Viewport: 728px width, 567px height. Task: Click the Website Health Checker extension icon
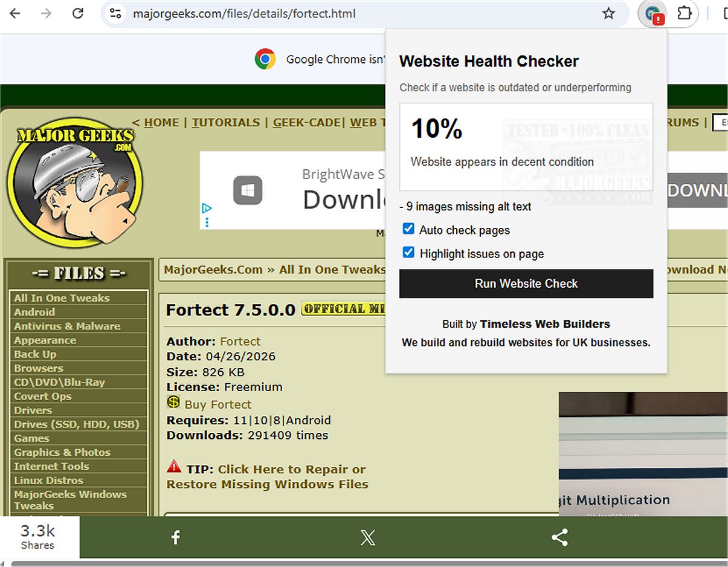653,13
